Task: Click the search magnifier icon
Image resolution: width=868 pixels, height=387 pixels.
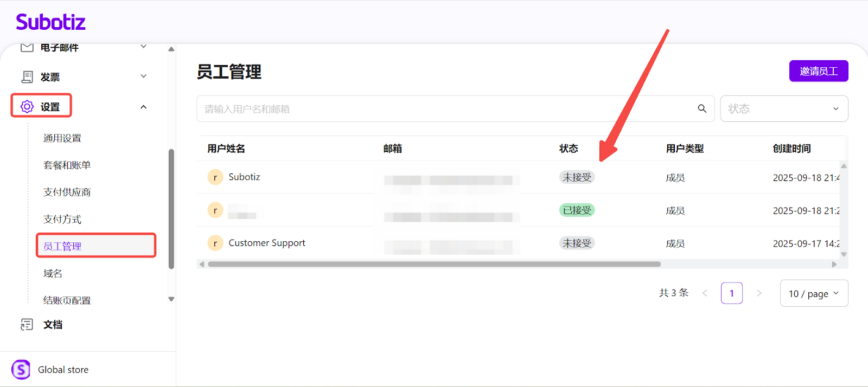Action: click(702, 109)
